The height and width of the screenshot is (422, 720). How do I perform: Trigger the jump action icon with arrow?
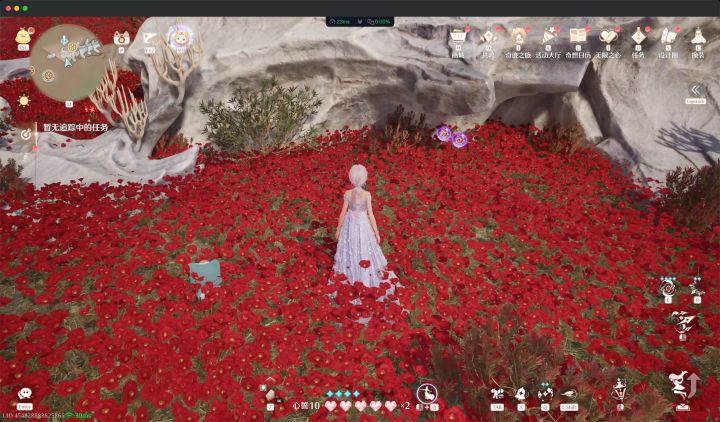click(685, 386)
